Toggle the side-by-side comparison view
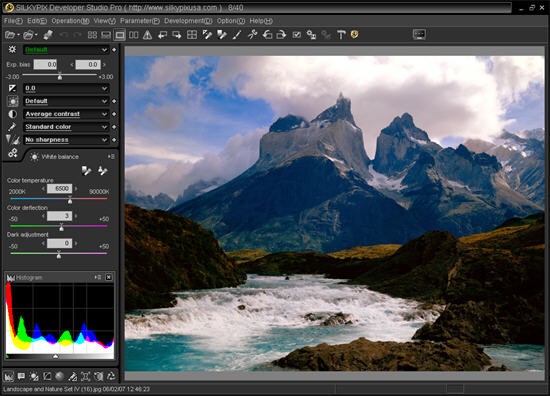 pyautogui.click(x=134, y=35)
